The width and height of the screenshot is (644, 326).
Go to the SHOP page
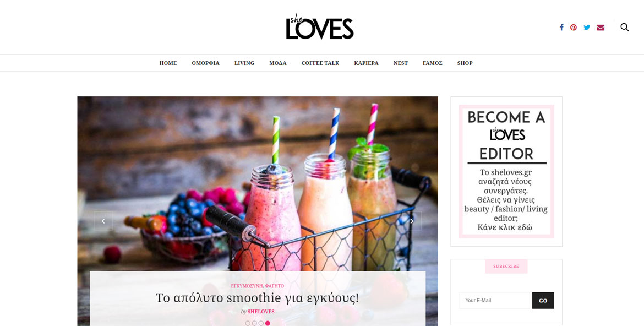click(x=465, y=63)
